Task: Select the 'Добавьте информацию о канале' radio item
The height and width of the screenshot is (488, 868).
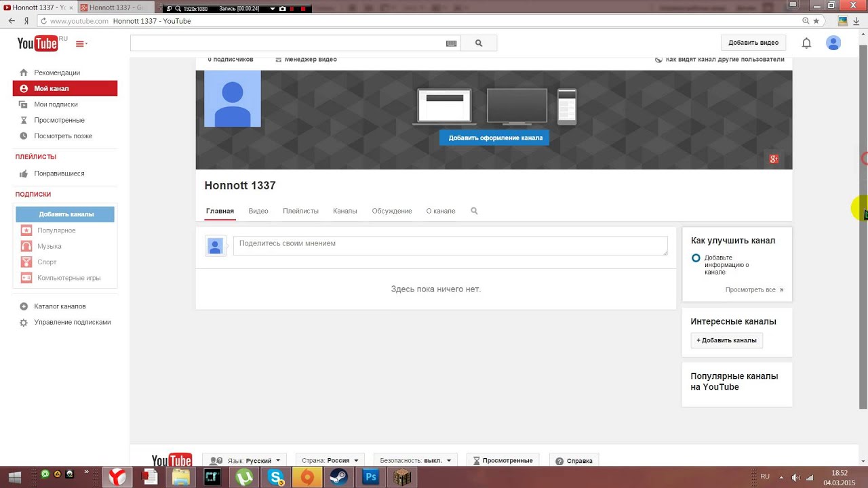Action: click(x=696, y=258)
